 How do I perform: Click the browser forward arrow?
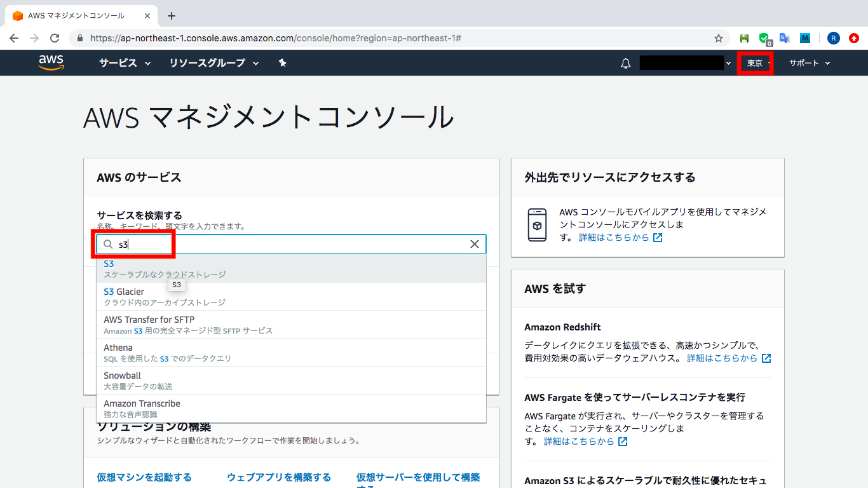[34, 38]
